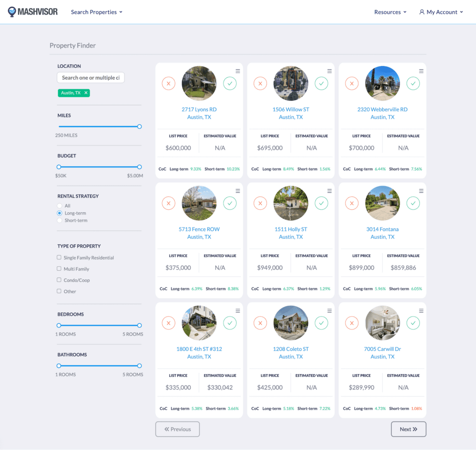Go to the next page of results

tap(408, 429)
